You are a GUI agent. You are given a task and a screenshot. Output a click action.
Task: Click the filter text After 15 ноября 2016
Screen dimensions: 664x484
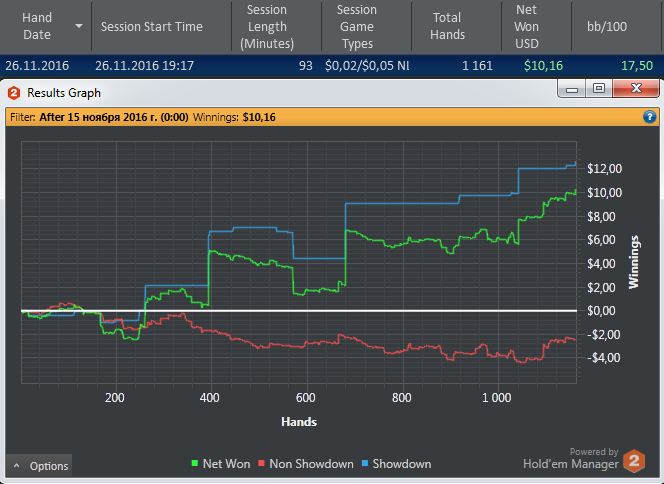click(113, 117)
